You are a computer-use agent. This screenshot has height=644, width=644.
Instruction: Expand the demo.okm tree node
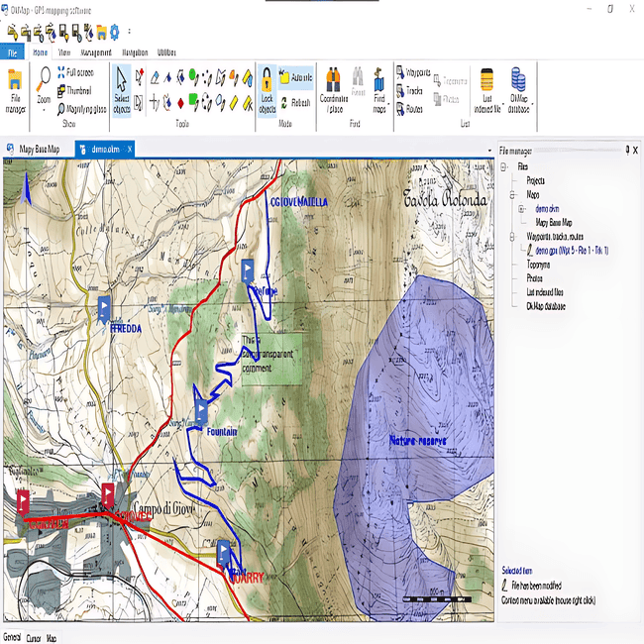click(521, 209)
